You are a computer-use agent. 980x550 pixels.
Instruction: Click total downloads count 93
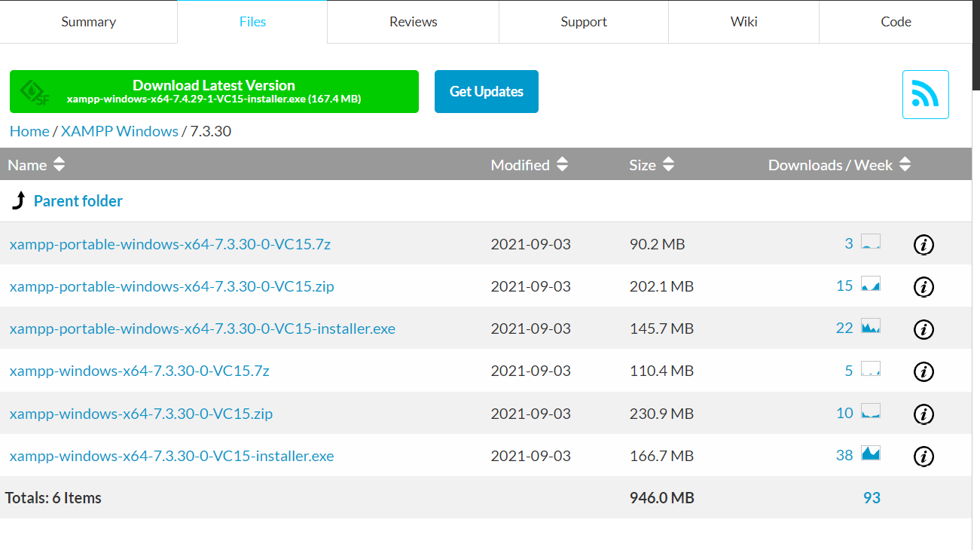pos(872,497)
